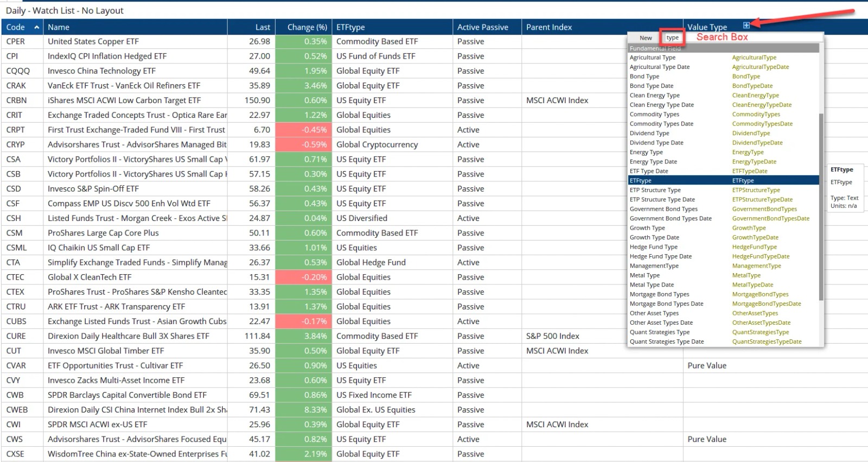Select Quant Strategies Type field
The image size is (868, 462).
click(x=723, y=332)
